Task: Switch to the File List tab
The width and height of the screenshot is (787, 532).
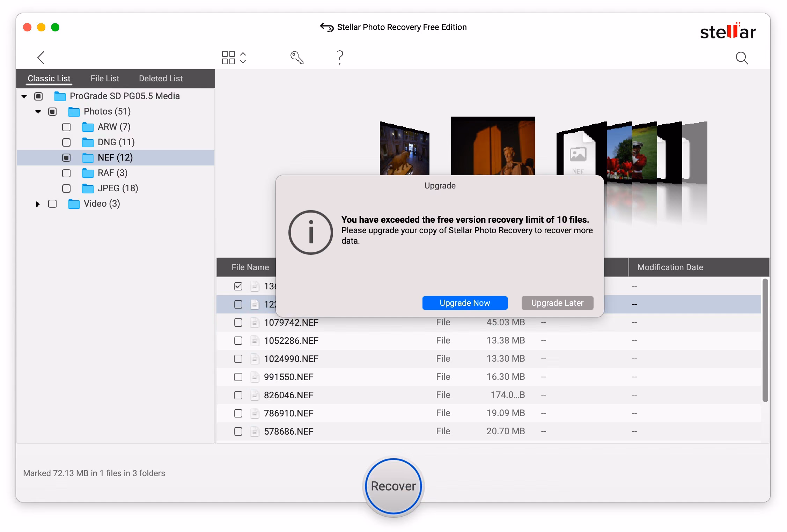Action: pos(105,79)
